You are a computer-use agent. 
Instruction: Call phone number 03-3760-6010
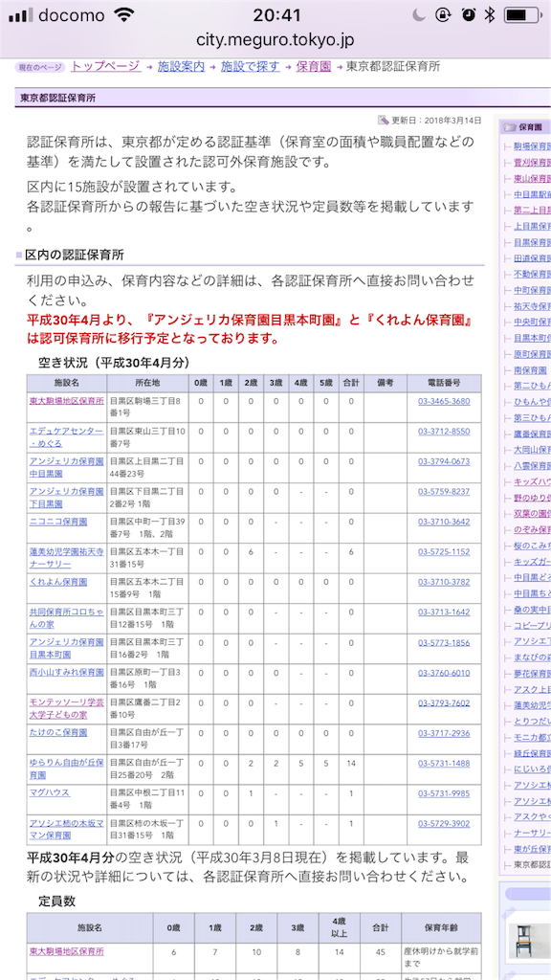tap(444, 672)
